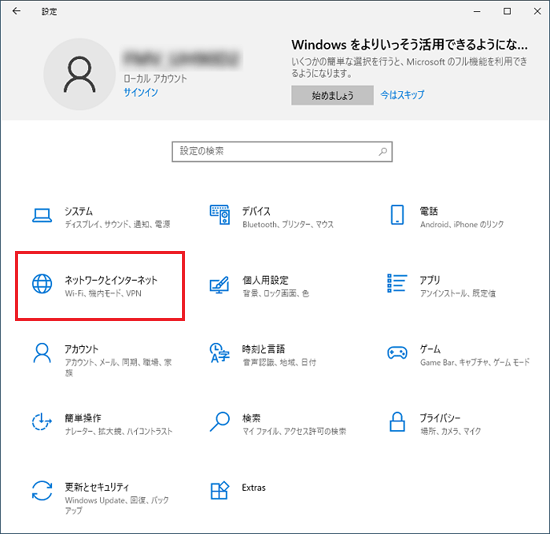Open 検索 settings label
Viewport: 550px width, 534px height.
pos(251,418)
